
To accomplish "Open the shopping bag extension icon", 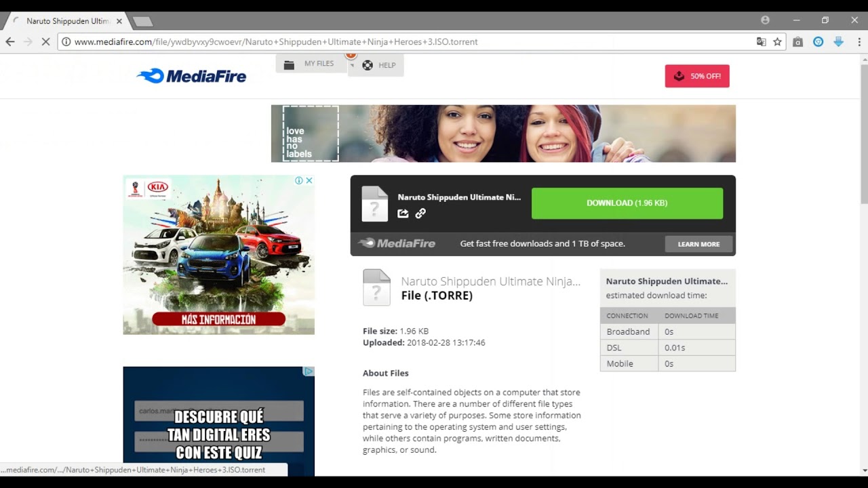I will [x=798, y=42].
